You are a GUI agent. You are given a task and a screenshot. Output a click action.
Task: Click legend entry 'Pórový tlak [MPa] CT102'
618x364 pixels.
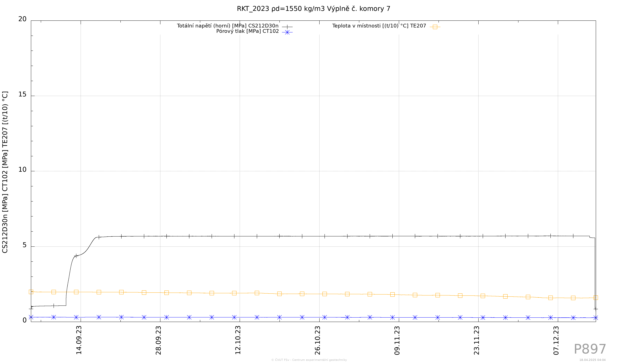(x=247, y=31)
